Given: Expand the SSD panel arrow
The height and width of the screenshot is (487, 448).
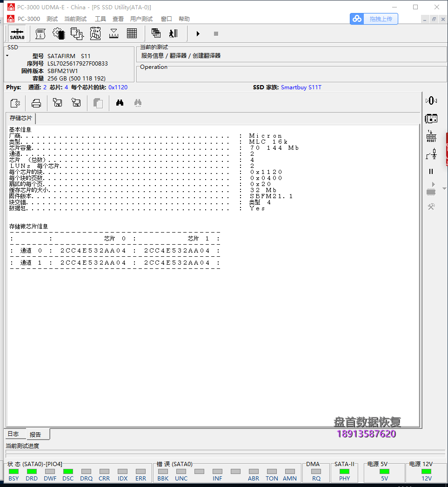Looking at the screenshot, I should coord(7,56).
